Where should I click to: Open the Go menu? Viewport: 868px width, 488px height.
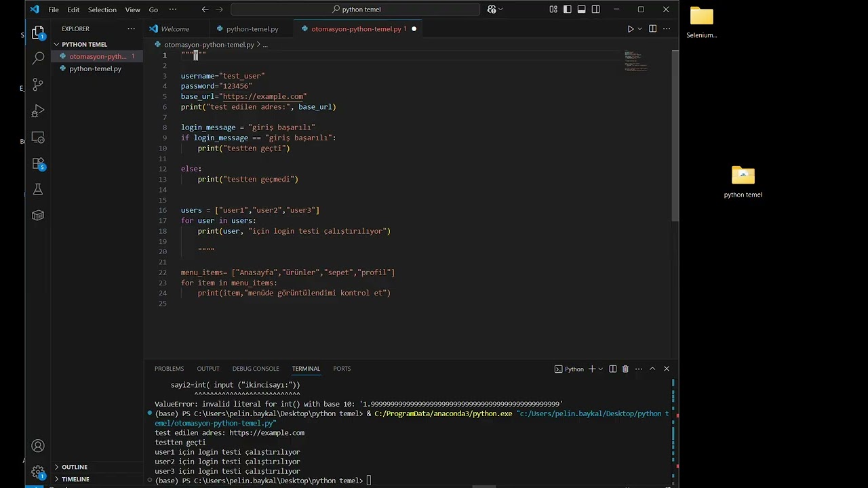[153, 9]
